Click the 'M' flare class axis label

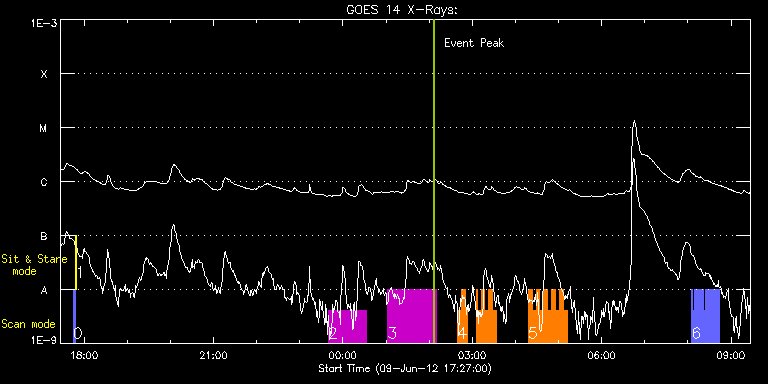44,128
